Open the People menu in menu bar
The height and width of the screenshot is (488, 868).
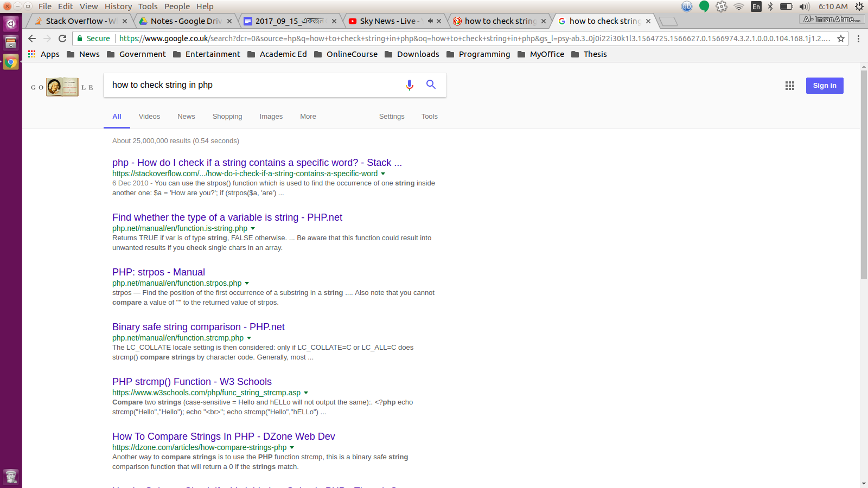pyautogui.click(x=177, y=7)
